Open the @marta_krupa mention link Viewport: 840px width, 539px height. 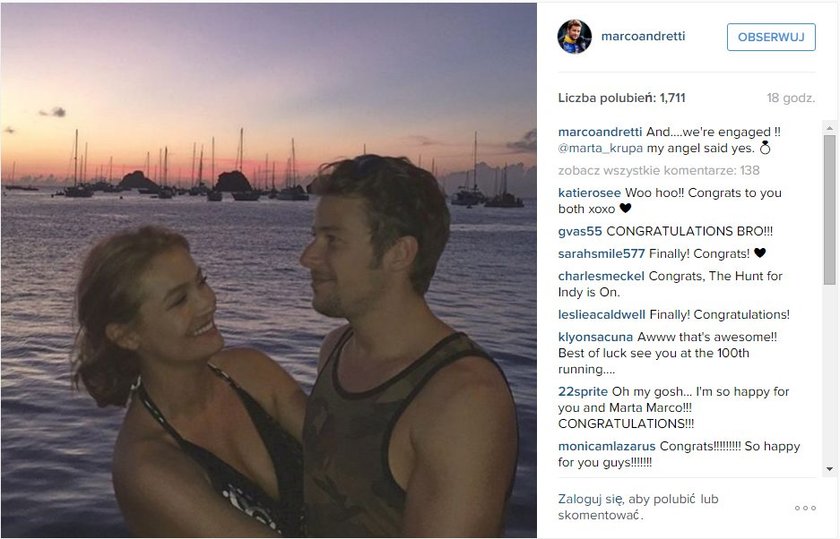600,148
